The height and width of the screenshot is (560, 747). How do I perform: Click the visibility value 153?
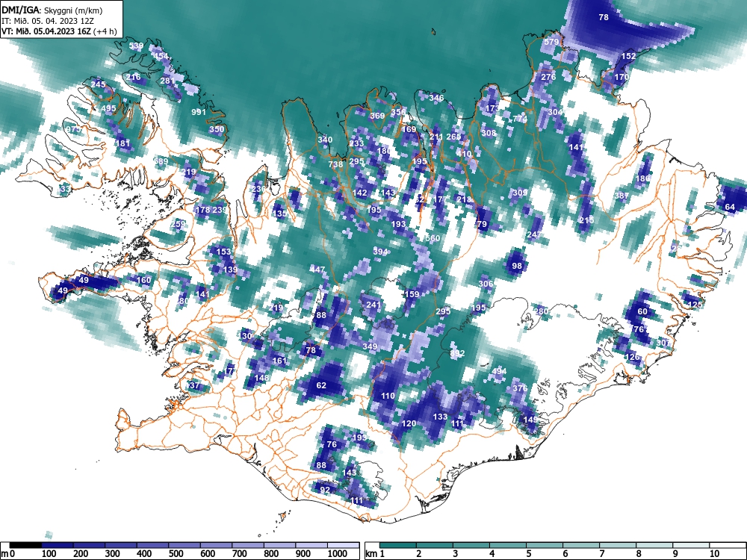tap(224, 252)
